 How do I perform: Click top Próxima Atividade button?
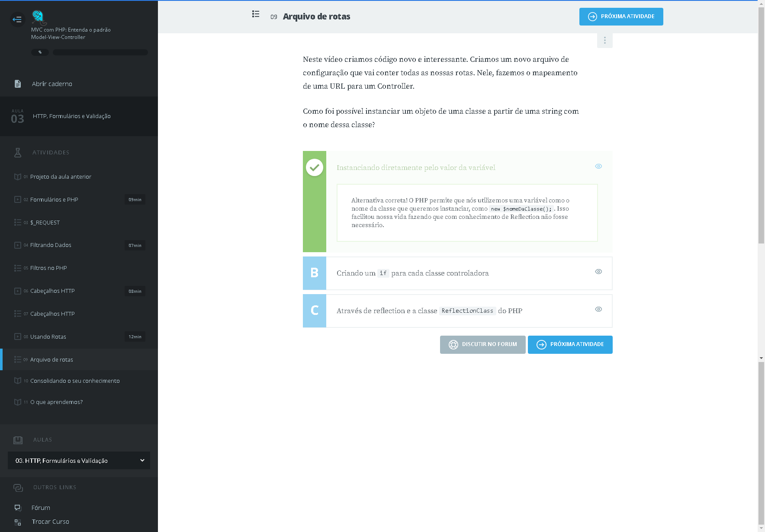[x=621, y=16]
